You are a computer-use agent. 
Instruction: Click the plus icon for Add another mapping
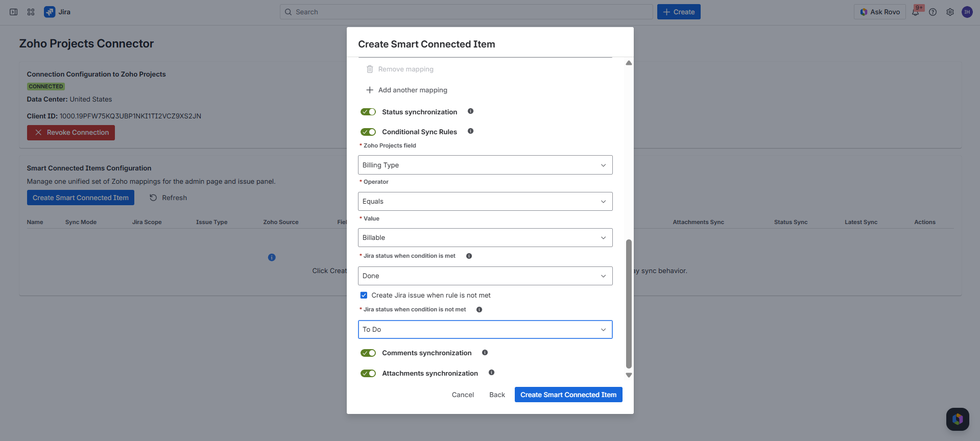click(370, 90)
